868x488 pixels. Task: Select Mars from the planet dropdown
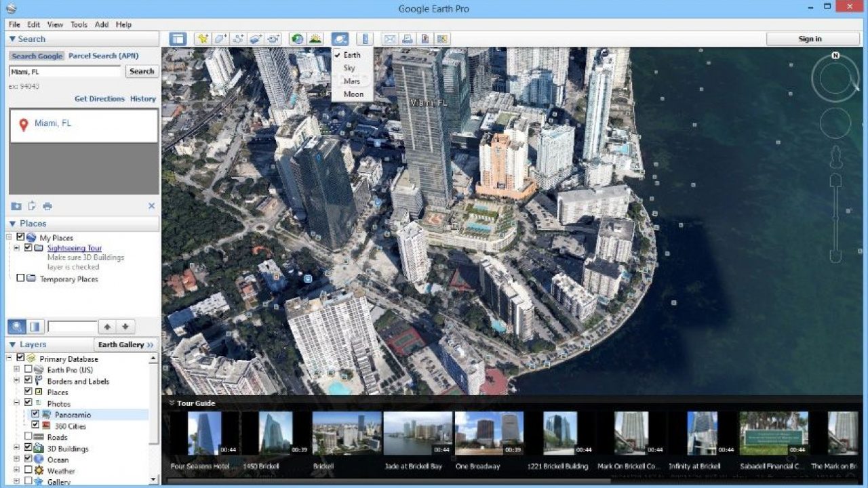(x=352, y=81)
